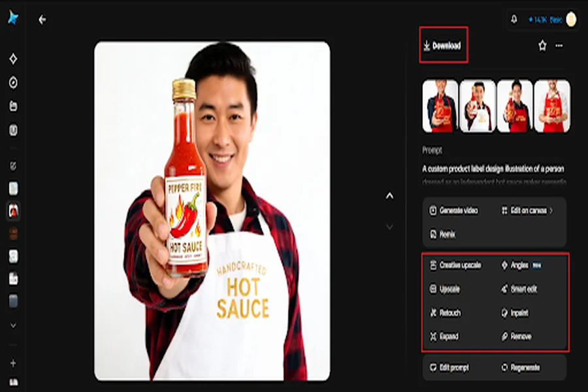This screenshot has width=588, height=392.
Task: Show next image with the down chevron
Action: (389, 227)
